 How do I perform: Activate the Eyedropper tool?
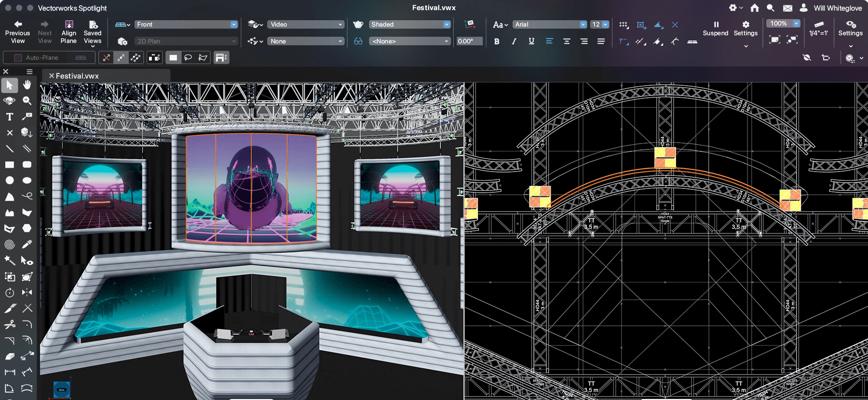pos(27,244)
